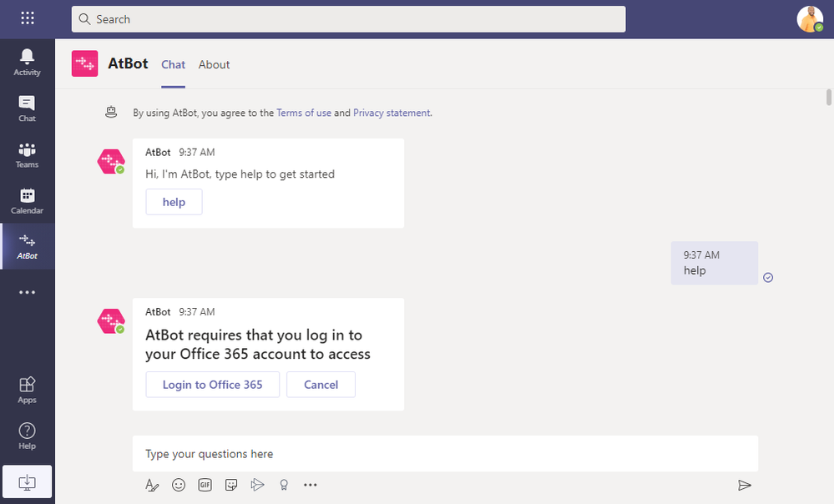Switch to the Chat tab
This screenshot has width=834, height=504.
[174, 64]
